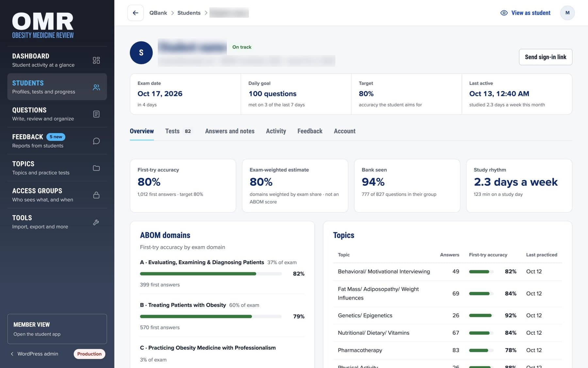This screenshot has width=588, height=368.
Task: Click the Access Groups lock icon
Action: coord(96,195)
